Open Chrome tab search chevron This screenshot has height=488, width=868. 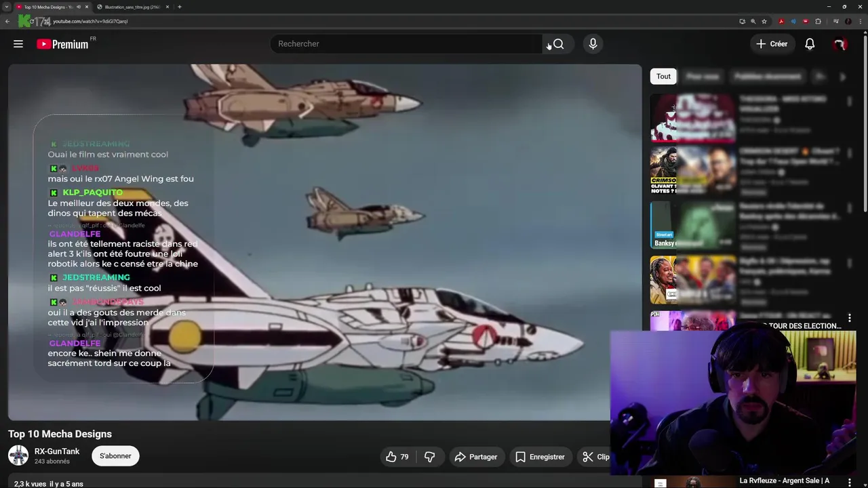6,7
